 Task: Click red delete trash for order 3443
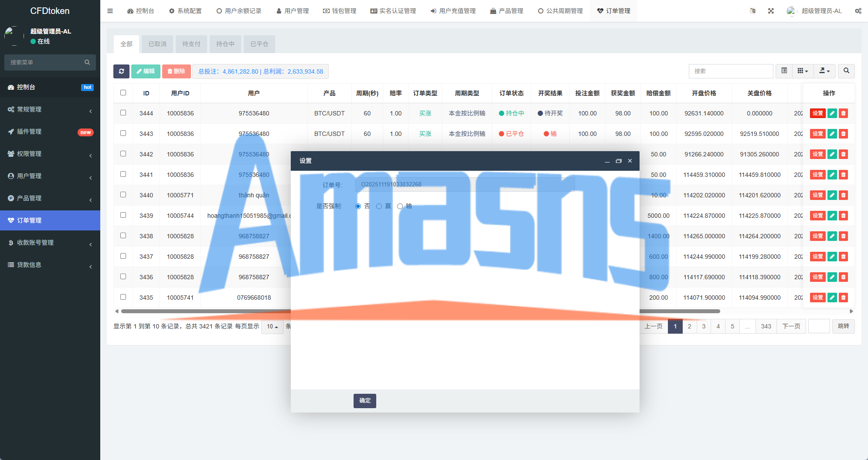pos(844,134)
